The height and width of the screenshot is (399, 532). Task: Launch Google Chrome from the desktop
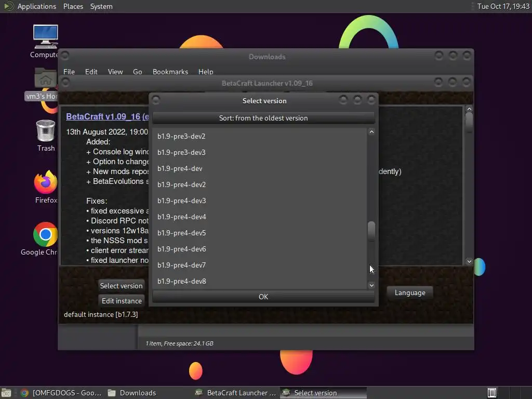tap(46, 234)
